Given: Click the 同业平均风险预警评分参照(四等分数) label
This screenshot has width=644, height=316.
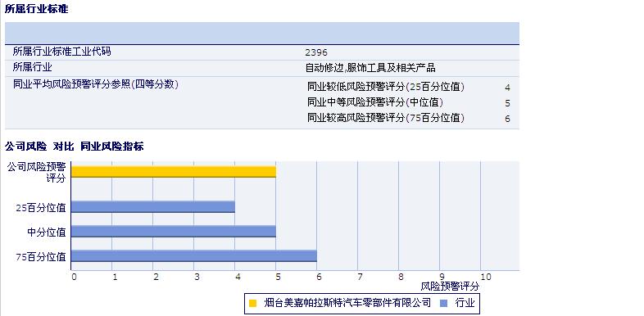Looking at the screenshot, I should (x=96, y=84).
